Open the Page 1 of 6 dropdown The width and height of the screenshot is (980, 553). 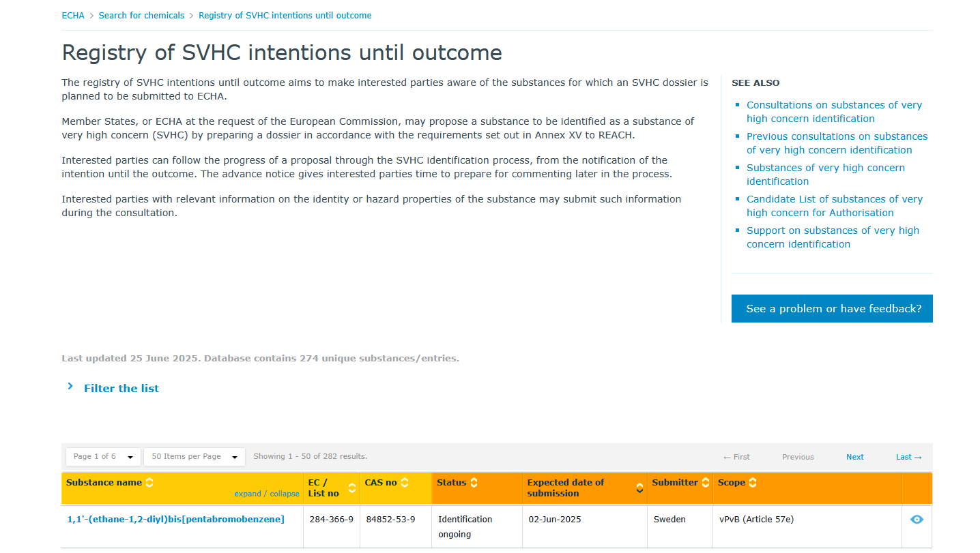coord(103,457)
